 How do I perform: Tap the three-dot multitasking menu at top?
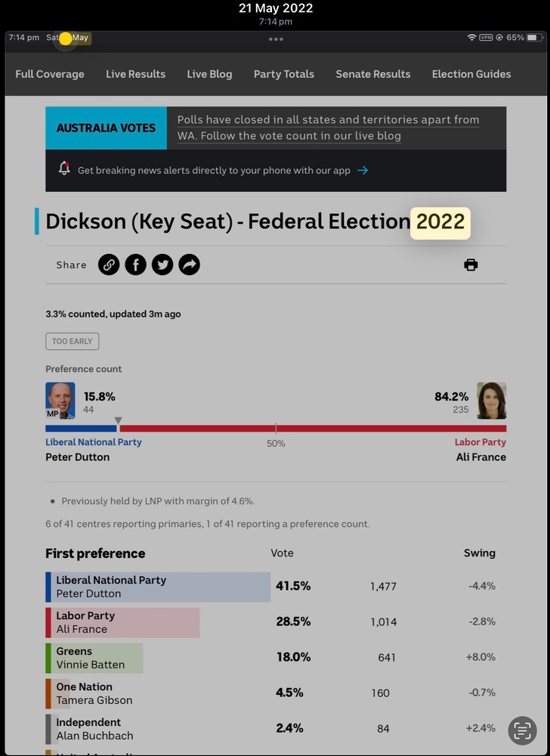[276, 39]
